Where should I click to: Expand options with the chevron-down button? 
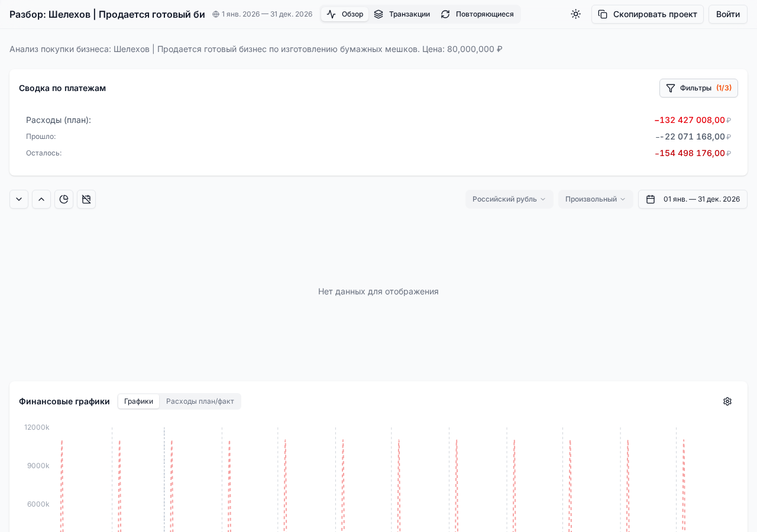(18, 199)
